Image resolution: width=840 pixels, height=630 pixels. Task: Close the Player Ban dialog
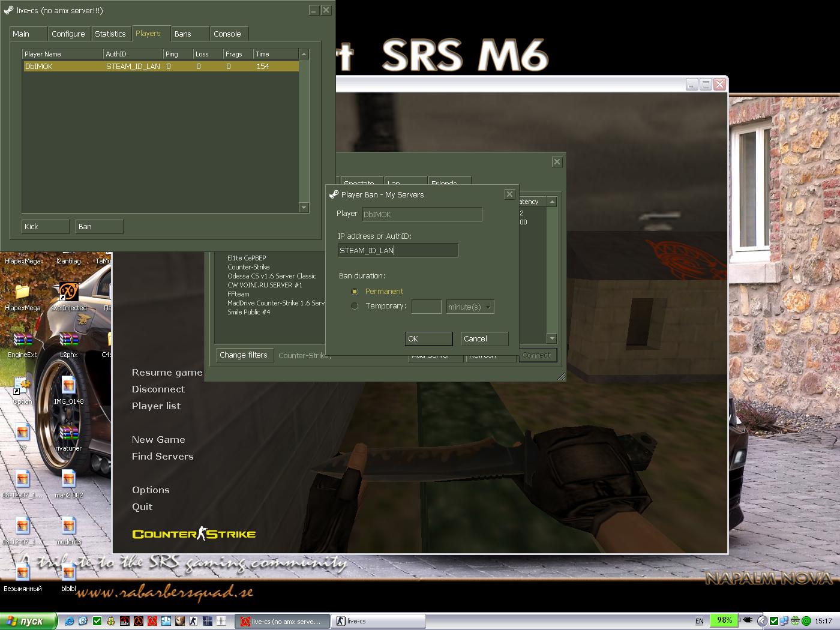509,194
